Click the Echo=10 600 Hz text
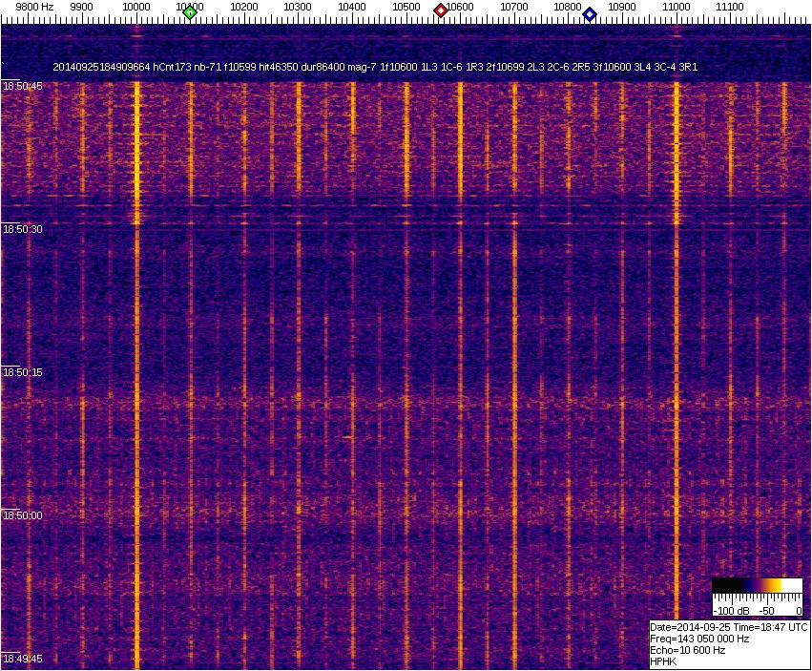The height and width of the screenshot is (671, 812). pyautogui.click(x=687, y=650)
